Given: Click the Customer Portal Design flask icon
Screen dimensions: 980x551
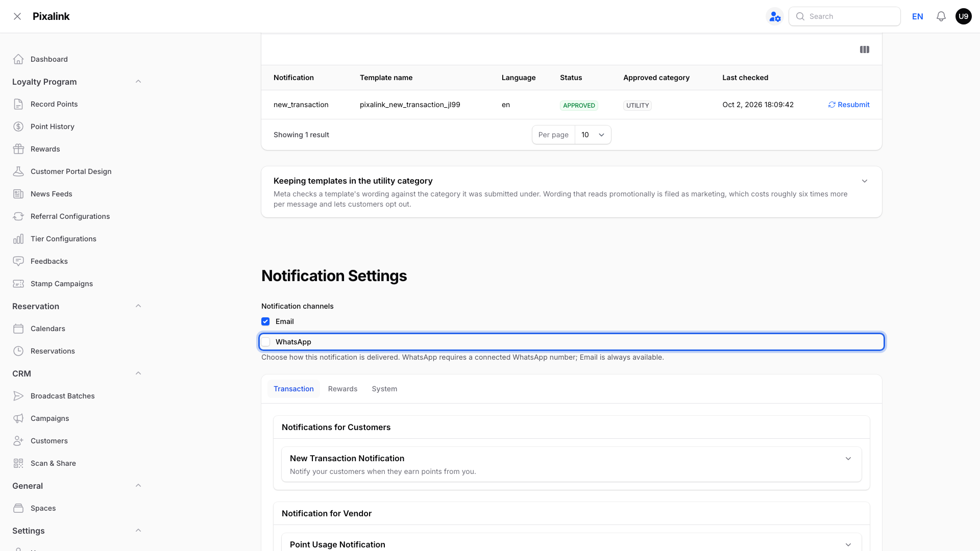Looking at the screenshot, I should coord(18,171).
